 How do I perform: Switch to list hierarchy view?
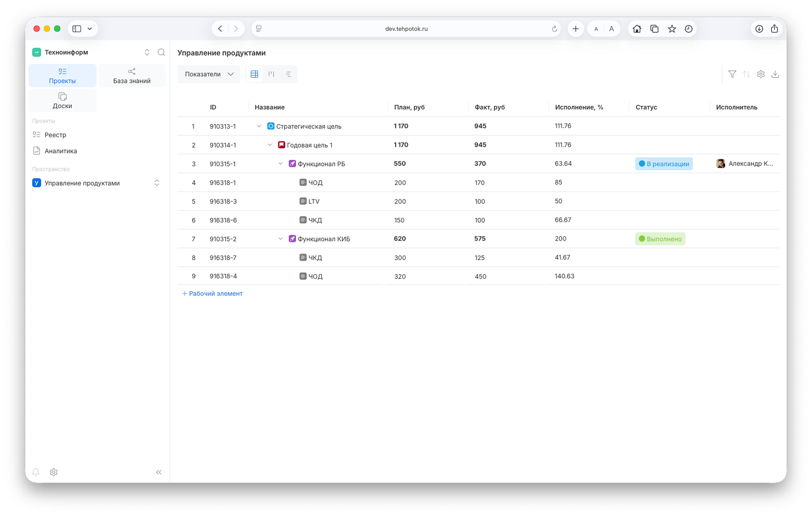(x=288, y=74)
